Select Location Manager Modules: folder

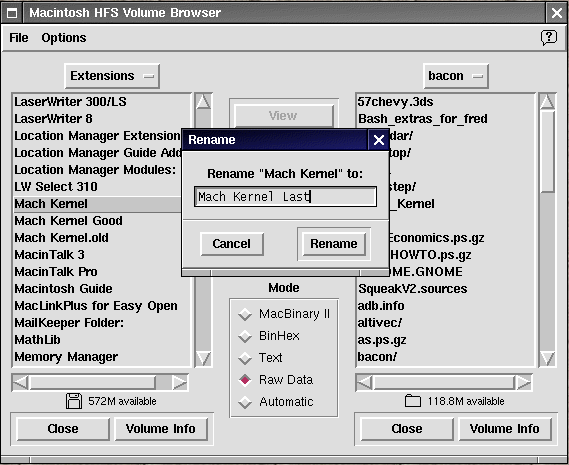97,170
